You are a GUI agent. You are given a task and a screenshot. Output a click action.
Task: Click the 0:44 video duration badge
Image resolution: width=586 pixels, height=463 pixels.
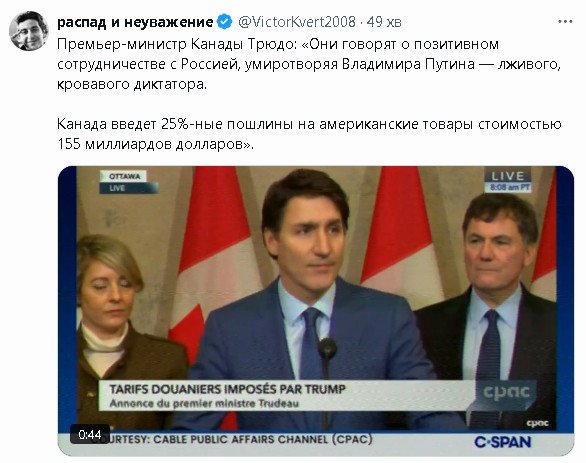[x=90, y=435]
